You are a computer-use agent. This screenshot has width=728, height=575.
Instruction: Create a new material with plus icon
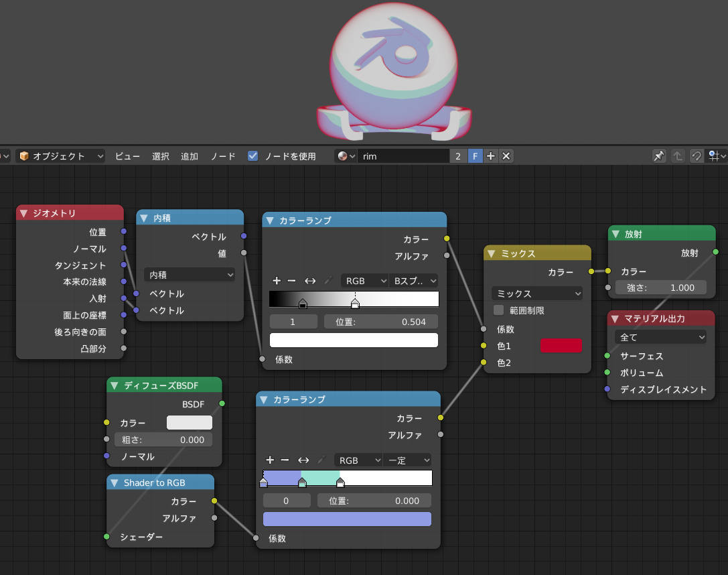[491, 156]
